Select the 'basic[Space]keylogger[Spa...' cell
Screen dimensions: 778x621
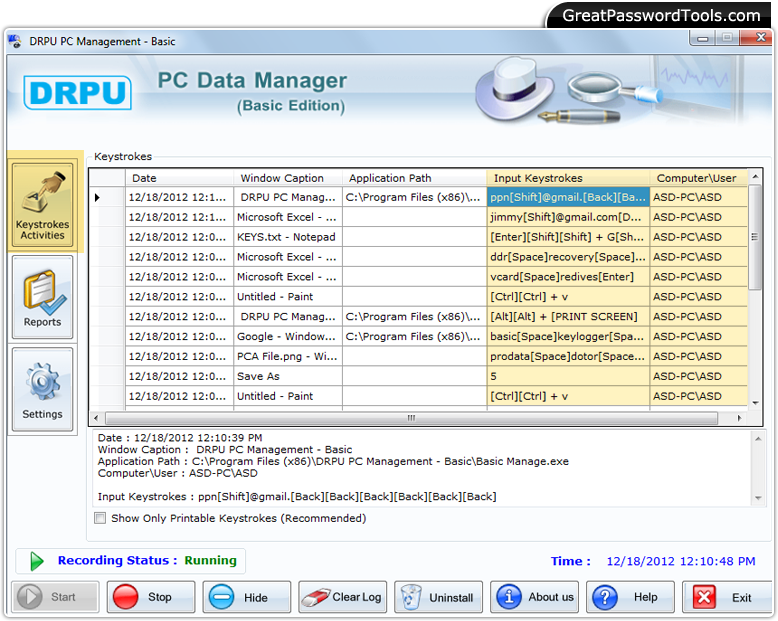[x=568, y=336]
